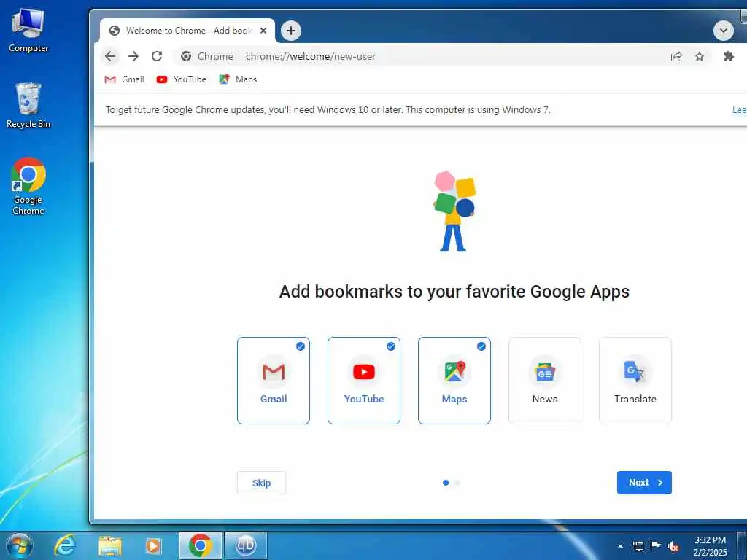This screenshot has width=747, height=560.
Task: Expand the tab search dropdown arrow
Action: pyautogui.click(x=723, y=31)
